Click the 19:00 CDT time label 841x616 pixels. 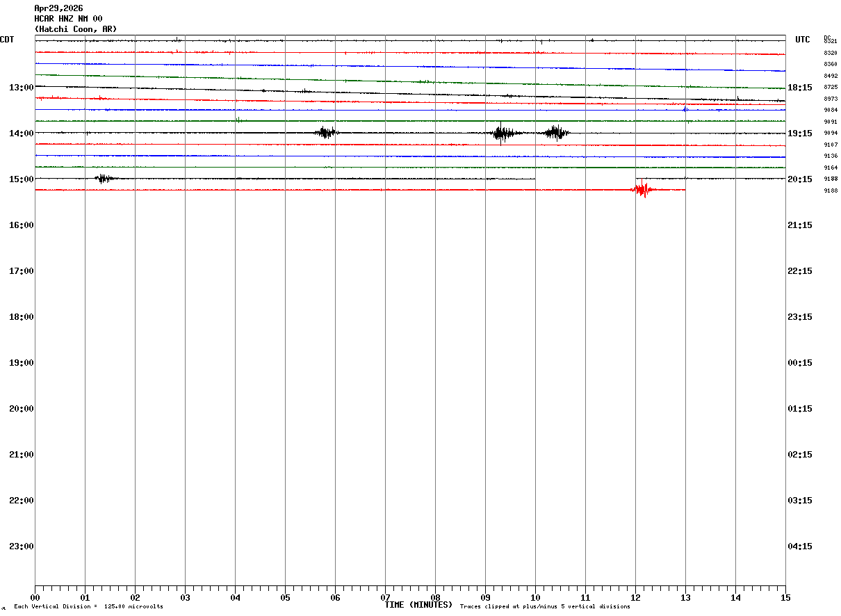[22, 362]
